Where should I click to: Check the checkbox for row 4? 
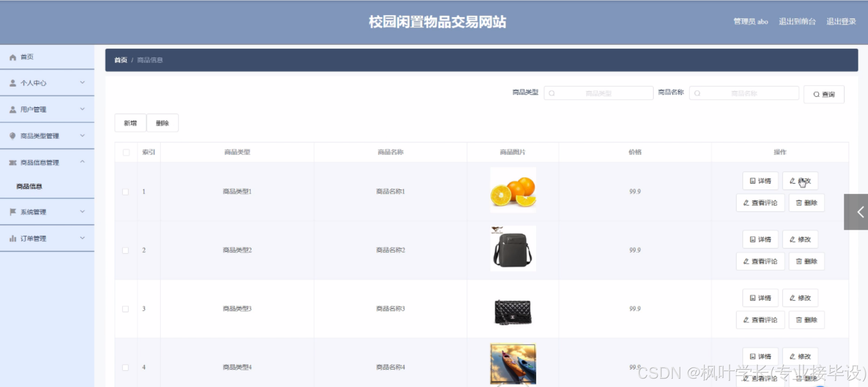point(125,367)
